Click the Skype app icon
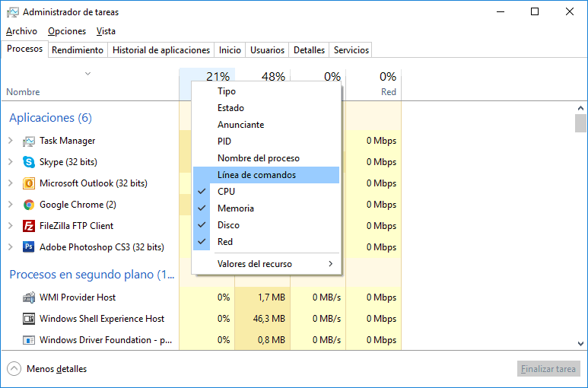The image size is (588, 388). (29, 162)
